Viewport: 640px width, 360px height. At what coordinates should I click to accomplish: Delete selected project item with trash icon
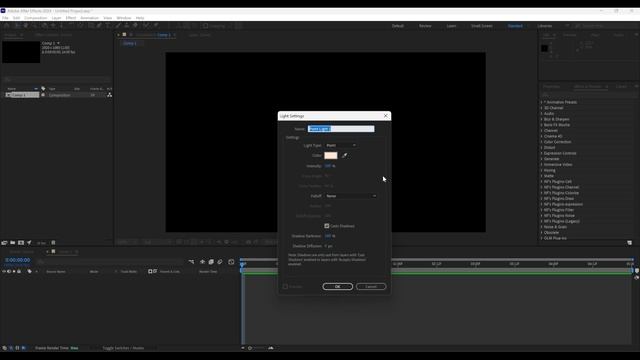pos(53,242)
